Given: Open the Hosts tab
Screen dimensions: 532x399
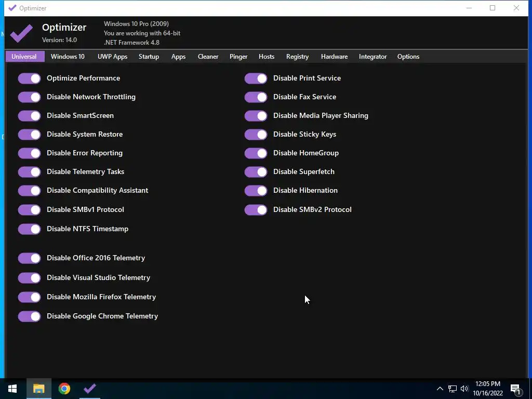Looking at the screenshot, I should [267, 57].
